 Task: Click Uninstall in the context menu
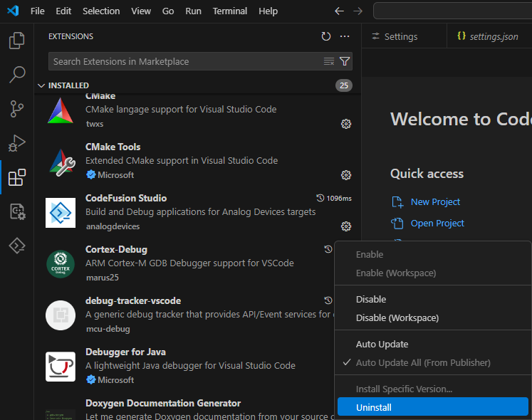click(433, 407)
